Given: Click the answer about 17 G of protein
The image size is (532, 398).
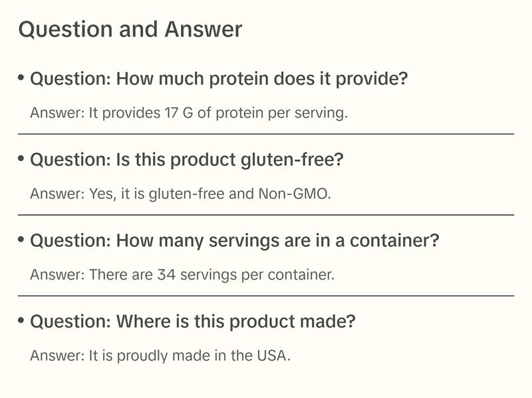Looking at the screenshot, I should pyautogui.click(x=189, y=113).
